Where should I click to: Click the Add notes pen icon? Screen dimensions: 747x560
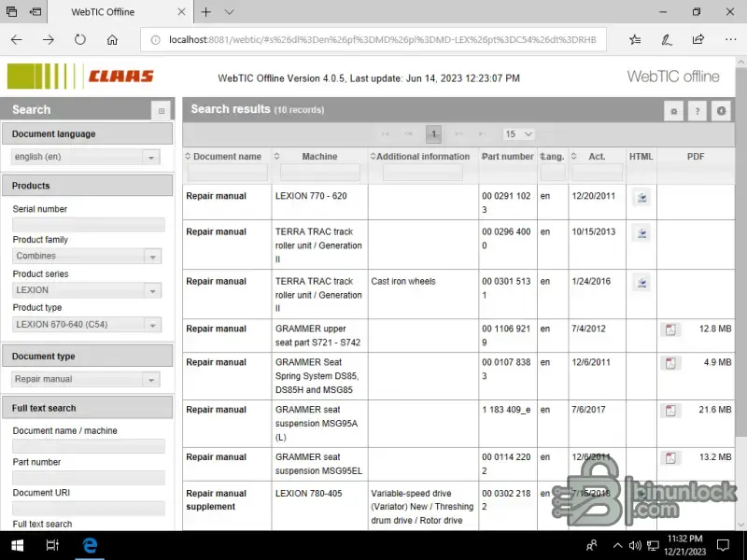[667, 39]
